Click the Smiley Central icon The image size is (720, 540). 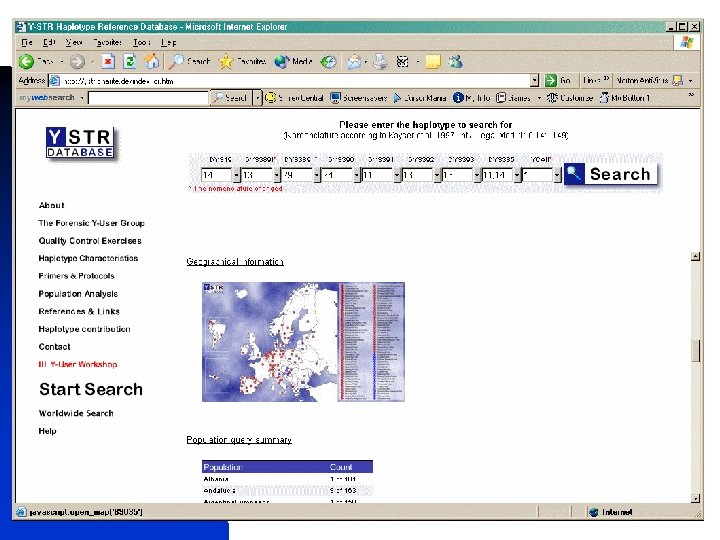click(271, 97)
